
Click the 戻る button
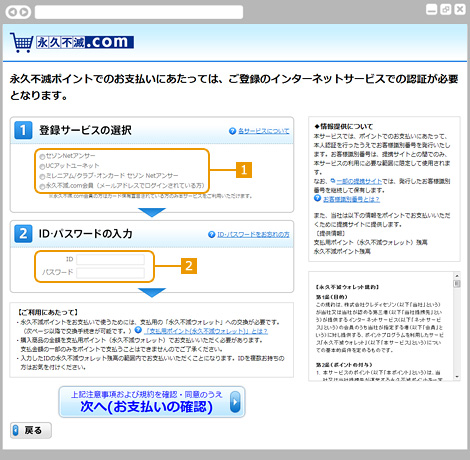point(31,430)
